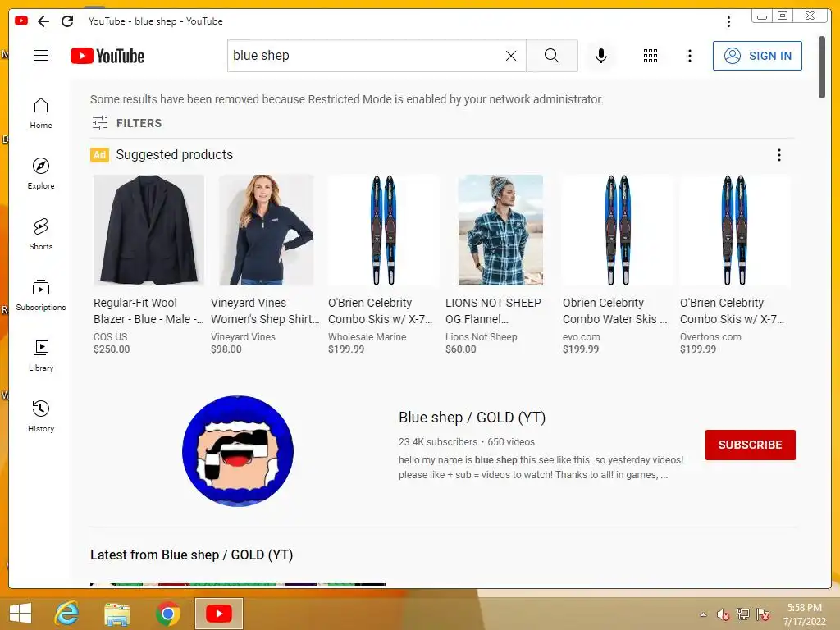Click Obrien Celebrity Combo Water Skis title

[614, 311]
